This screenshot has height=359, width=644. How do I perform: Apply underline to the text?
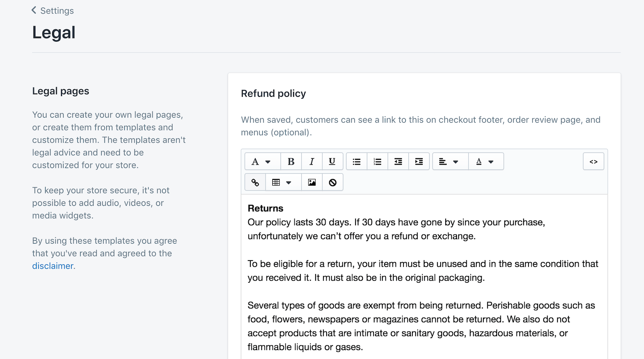click(x=332, y=161)
